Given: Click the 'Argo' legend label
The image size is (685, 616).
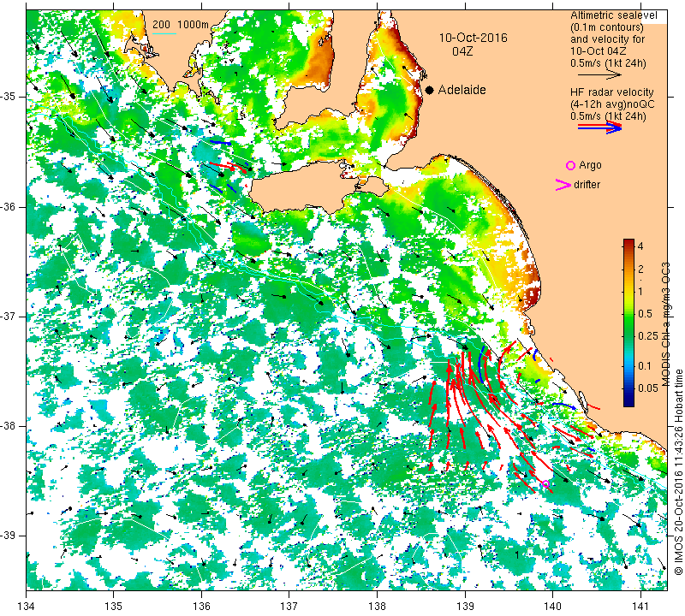Looking at the screenshot, I should tap(590, 165).
